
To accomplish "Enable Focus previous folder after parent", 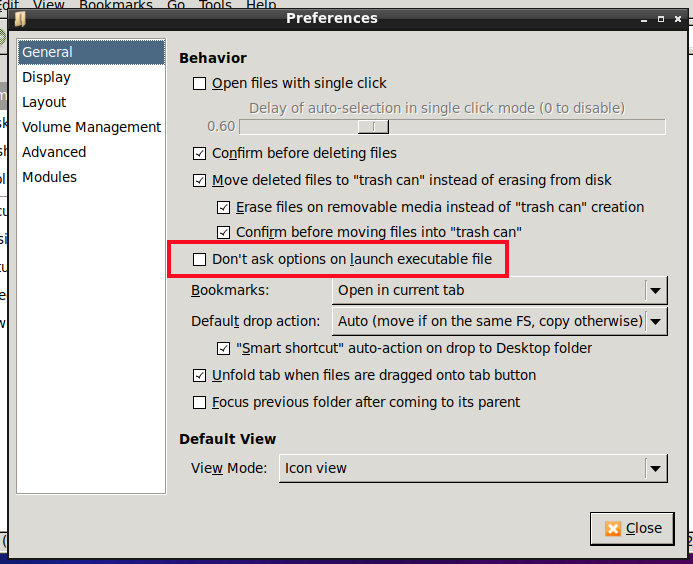I will coord(199,403).
